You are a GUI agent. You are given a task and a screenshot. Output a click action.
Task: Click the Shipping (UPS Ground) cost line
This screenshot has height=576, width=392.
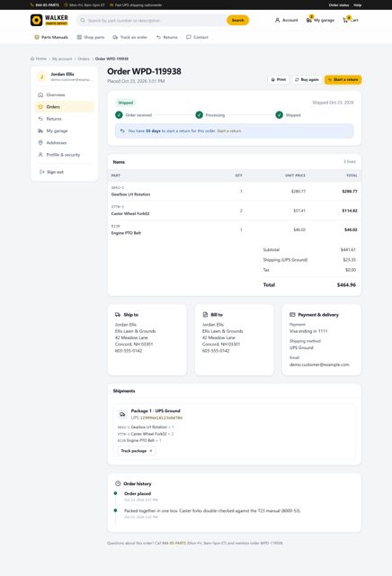click(309, 260)
